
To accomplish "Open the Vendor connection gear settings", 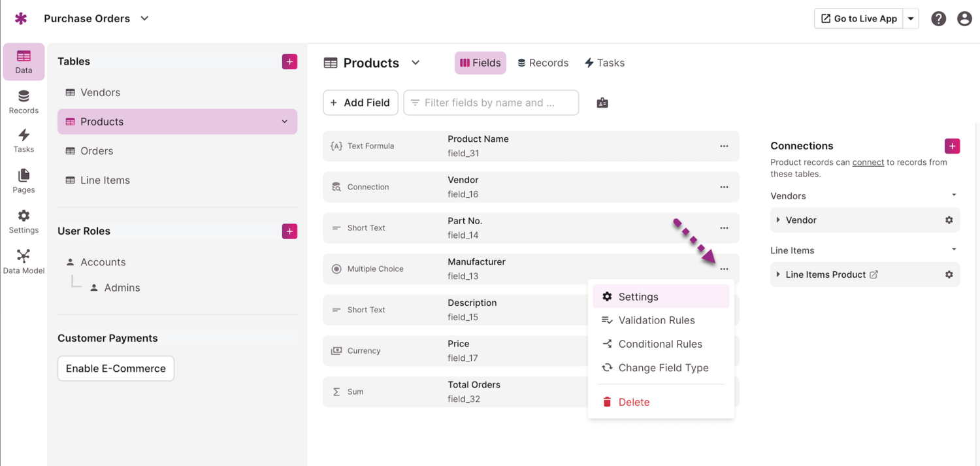I will pyautogui.click(x=949, y=220).
